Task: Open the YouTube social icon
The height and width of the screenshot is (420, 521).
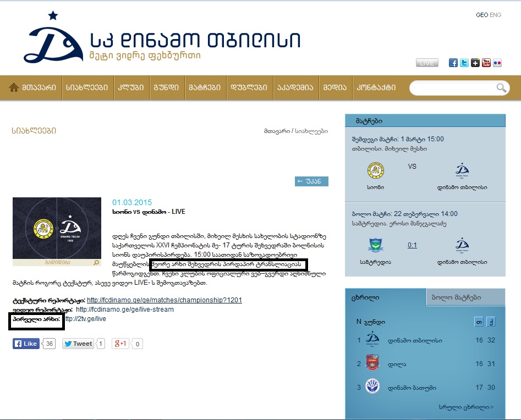Action: tap(486, 63)
